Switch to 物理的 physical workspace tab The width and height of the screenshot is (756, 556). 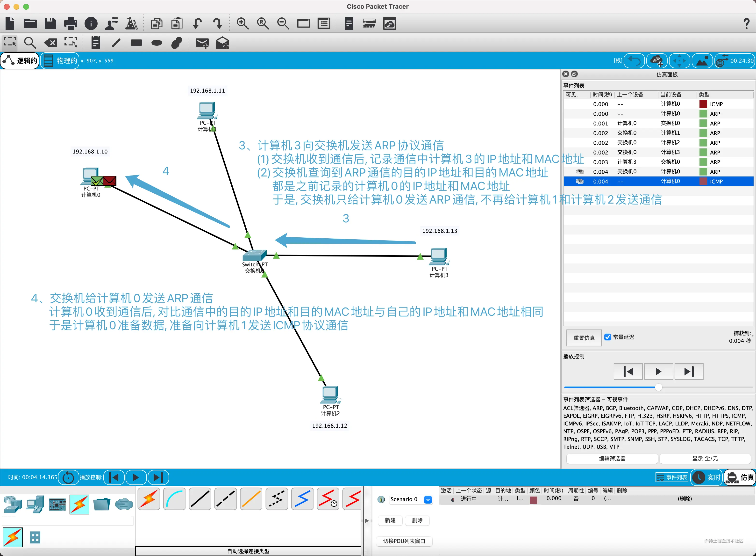(60, 61)
